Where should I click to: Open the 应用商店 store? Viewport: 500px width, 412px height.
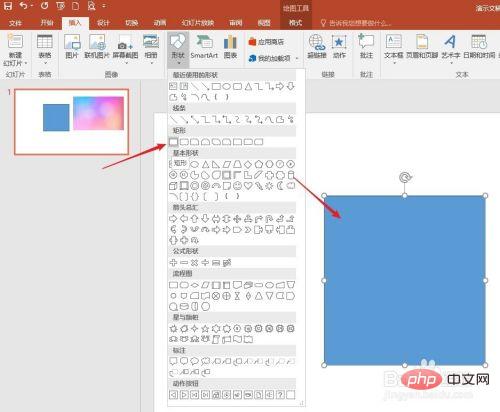click(x=267, y=42)
